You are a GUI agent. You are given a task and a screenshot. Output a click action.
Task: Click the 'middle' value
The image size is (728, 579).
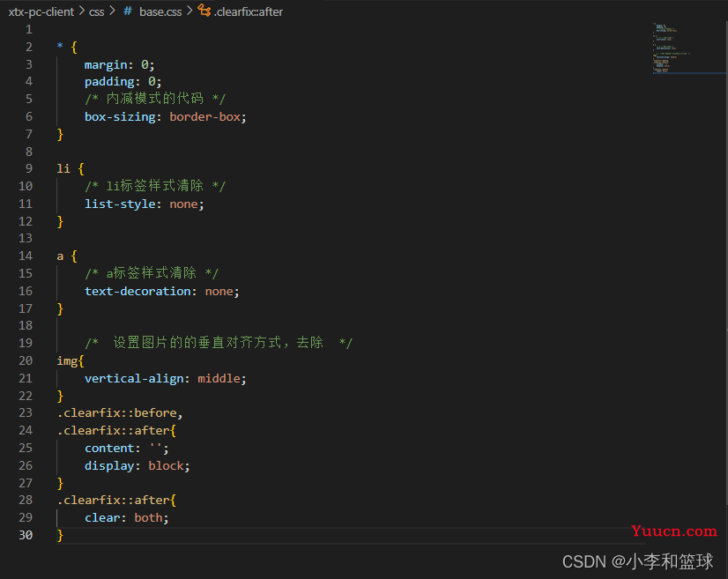pos(219,378)
